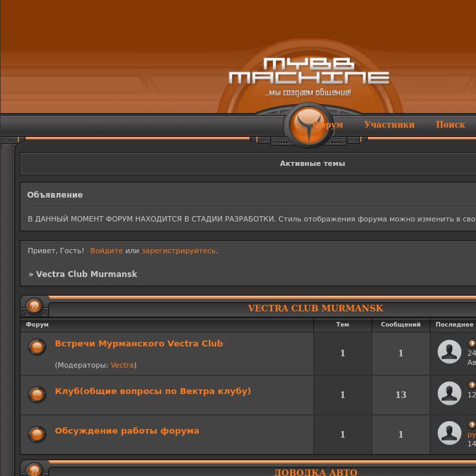Open the Поиск navigation item
476x476 pixels.
pos(450,124)
